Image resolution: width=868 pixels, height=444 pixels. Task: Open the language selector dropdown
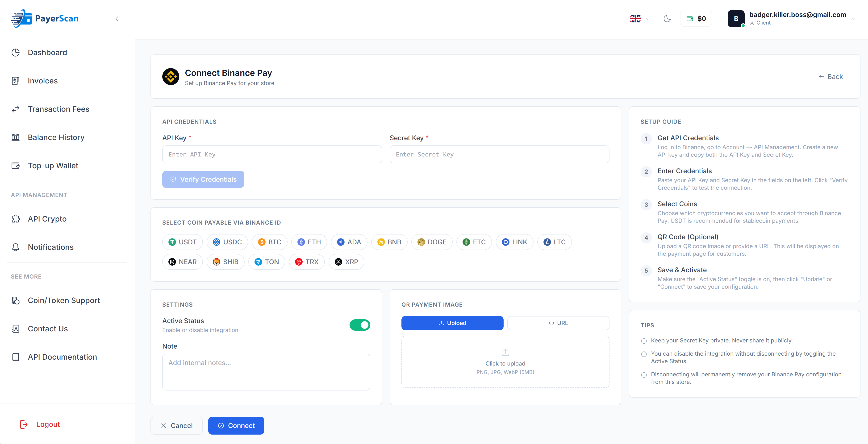click(x=639, y=19)
